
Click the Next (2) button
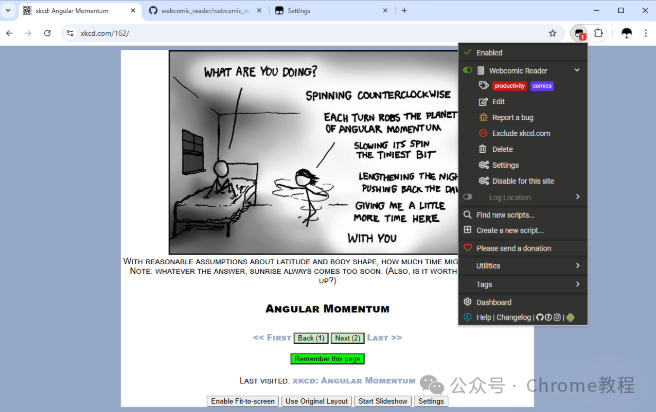coord(347,338)
